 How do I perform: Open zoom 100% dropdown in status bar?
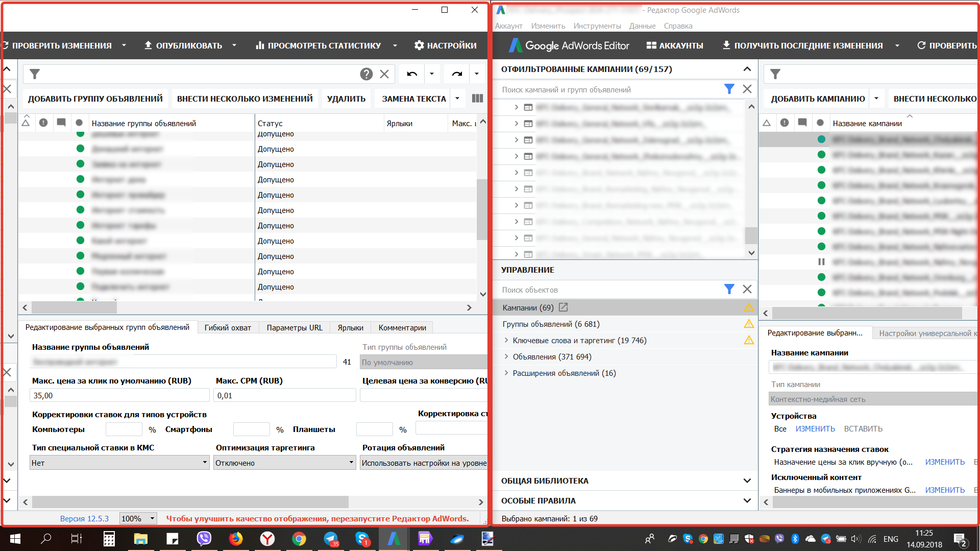pos(138,518)
